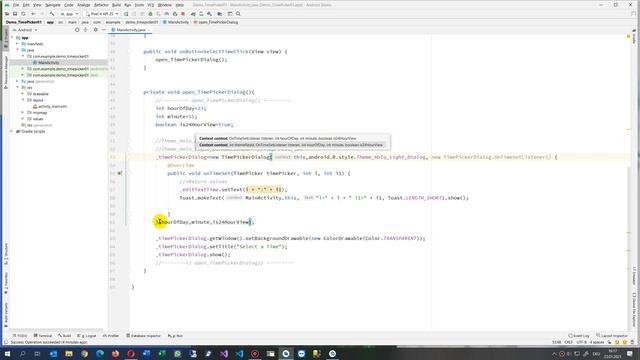Screen dimensions: 640x360
Task: Click the 4 spaces indent status entry
Action: 597,342
